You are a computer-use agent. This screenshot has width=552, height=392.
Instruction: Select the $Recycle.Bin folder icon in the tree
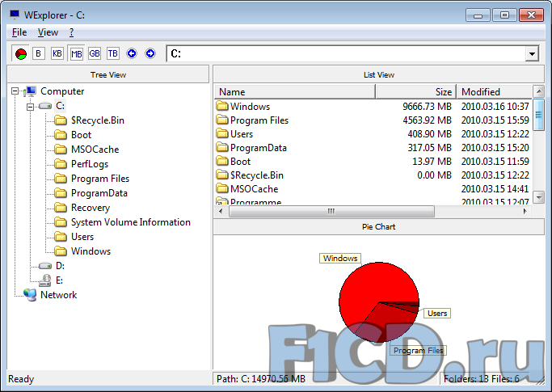[61, 120]
